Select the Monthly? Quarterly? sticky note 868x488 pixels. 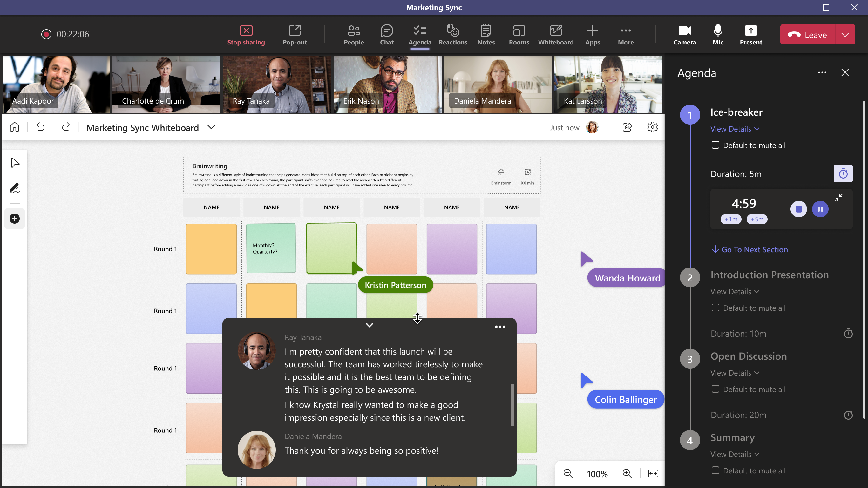pyautogui.click(x=271, y=248)
